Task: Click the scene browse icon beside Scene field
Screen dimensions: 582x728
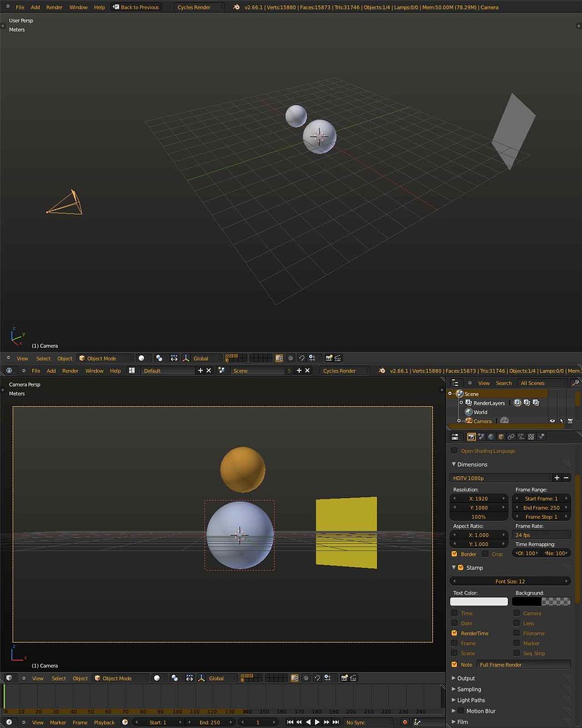Action: (x=221, y=371)
